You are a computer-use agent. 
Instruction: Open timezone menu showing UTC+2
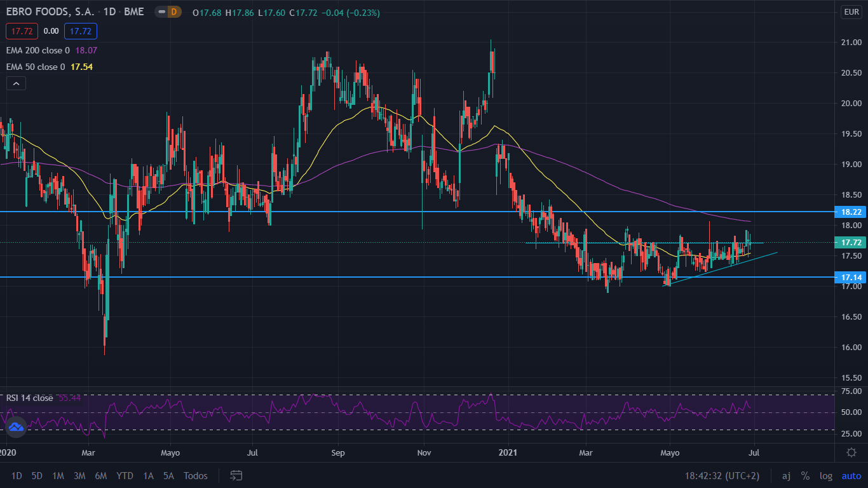tap(722, 475)
